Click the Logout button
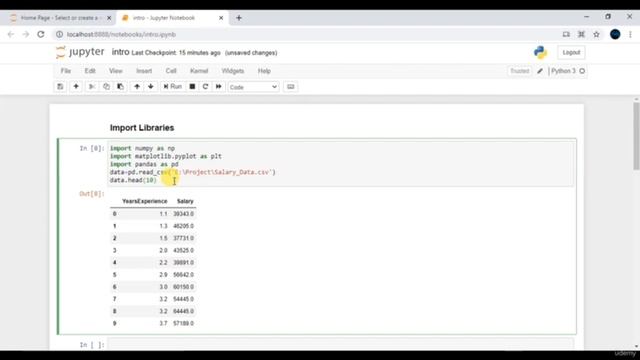Image resolution: width=640 pixels, height=360 pixels. (x=571, y=53)
